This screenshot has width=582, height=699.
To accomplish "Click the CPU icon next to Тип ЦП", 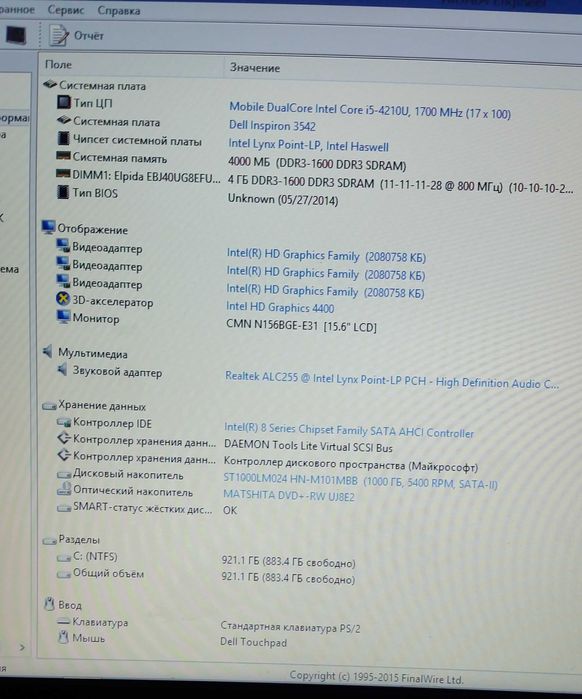I will [x=64, y=102].
